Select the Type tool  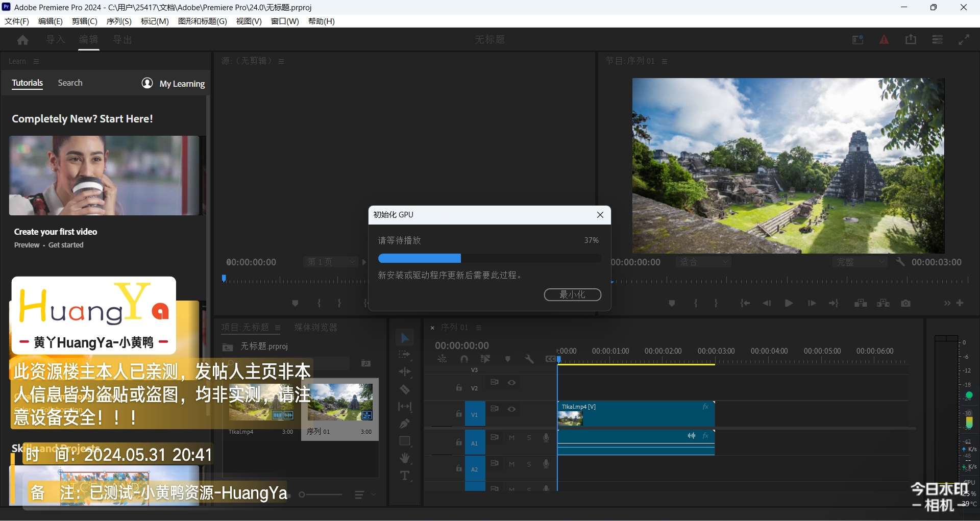coord(405,476)
